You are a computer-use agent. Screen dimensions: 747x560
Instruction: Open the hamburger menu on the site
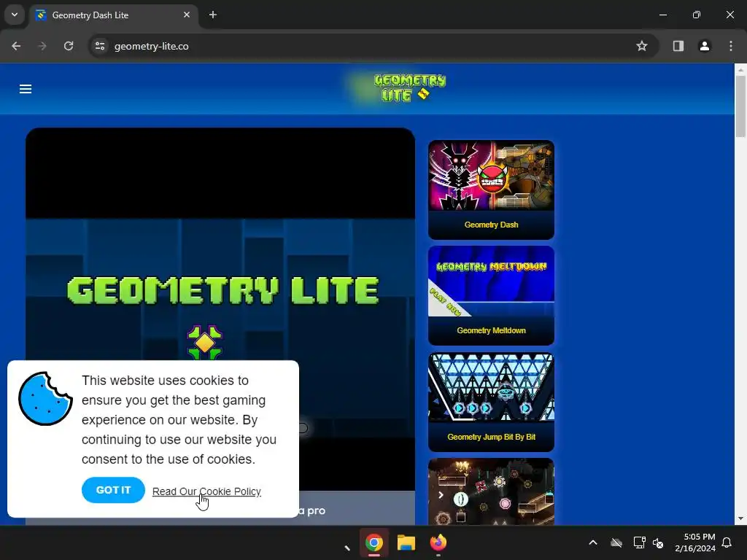(x=26, y=89)
